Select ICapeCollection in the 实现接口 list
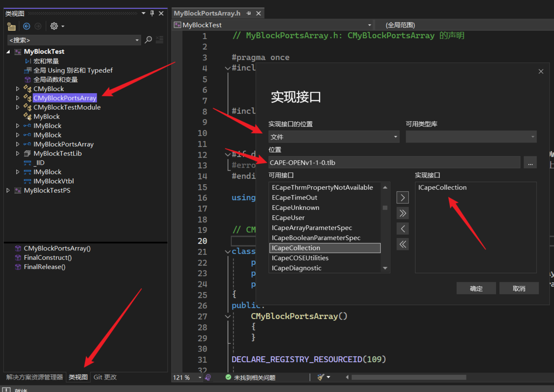The height and width of the screenshot is (392, 554). (x=442, y=188)
